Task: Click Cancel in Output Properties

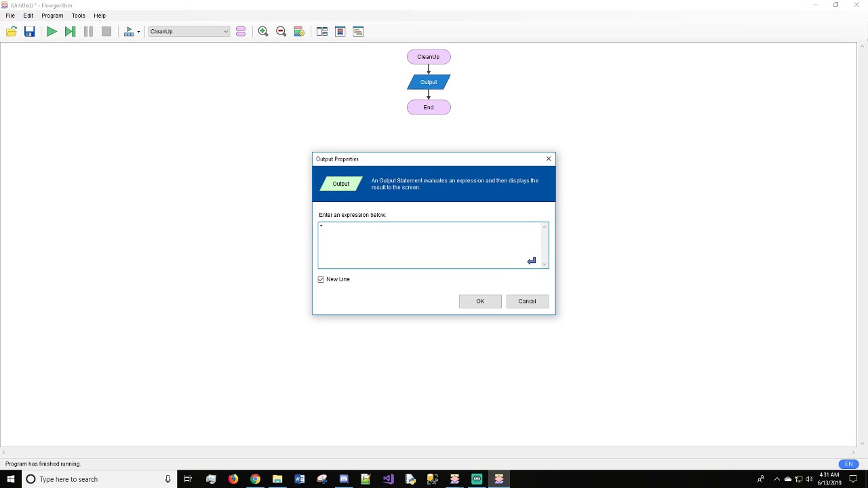Action: 527,301
